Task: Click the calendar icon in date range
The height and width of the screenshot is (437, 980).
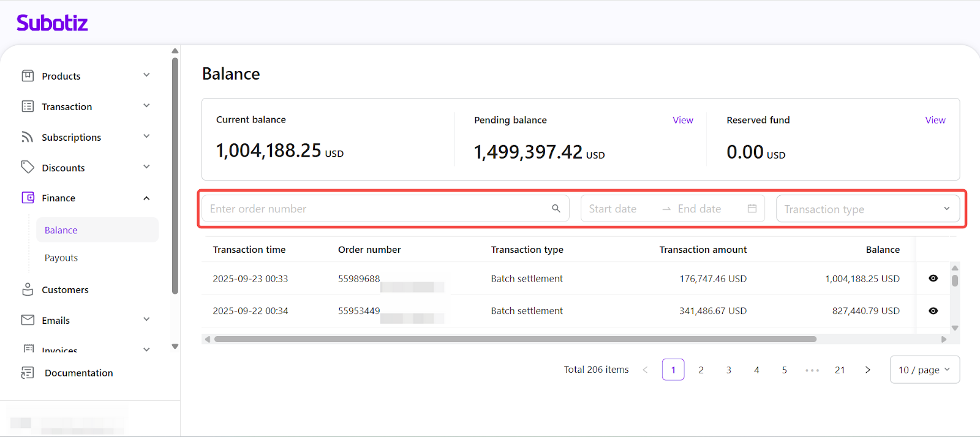Action: pos(752,209)
